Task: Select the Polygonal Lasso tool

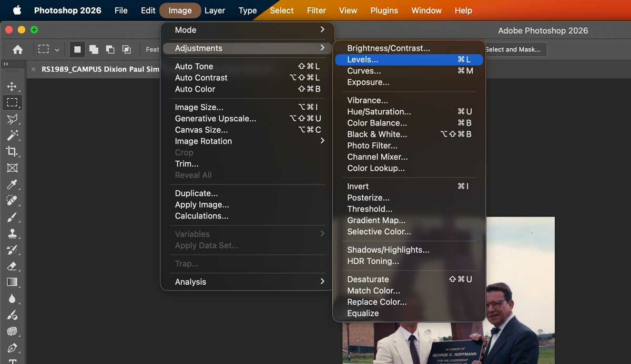Action: (12, 119)
